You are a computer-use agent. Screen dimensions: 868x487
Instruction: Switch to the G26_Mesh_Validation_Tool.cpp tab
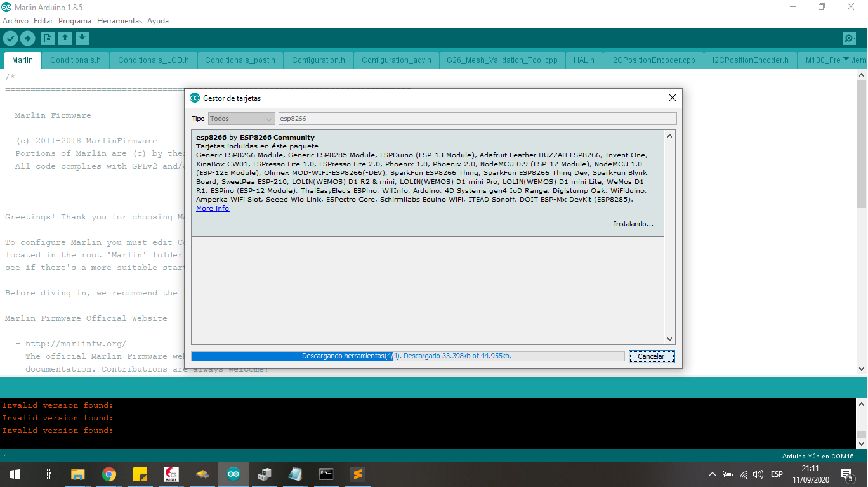pos(503,60)
